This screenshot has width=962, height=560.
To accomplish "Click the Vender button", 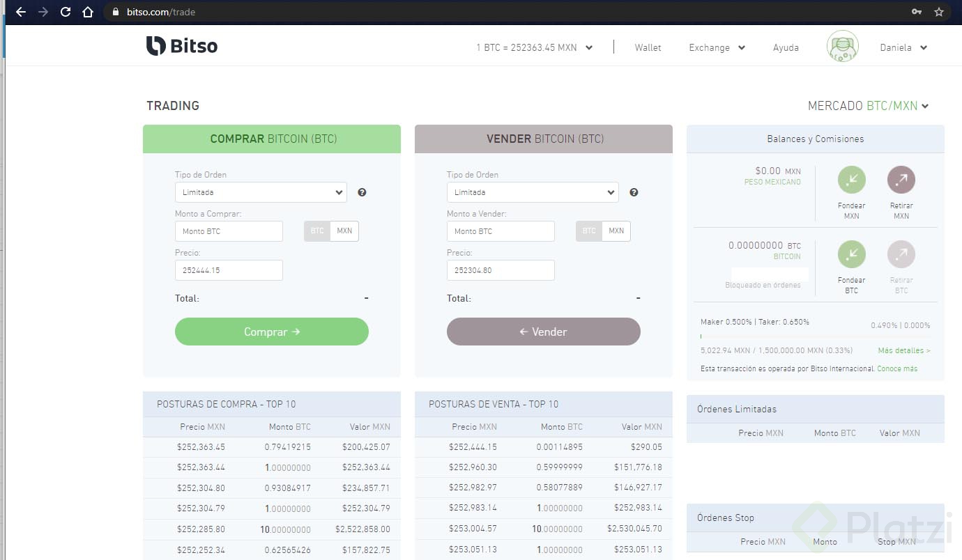I will (544, 332).
